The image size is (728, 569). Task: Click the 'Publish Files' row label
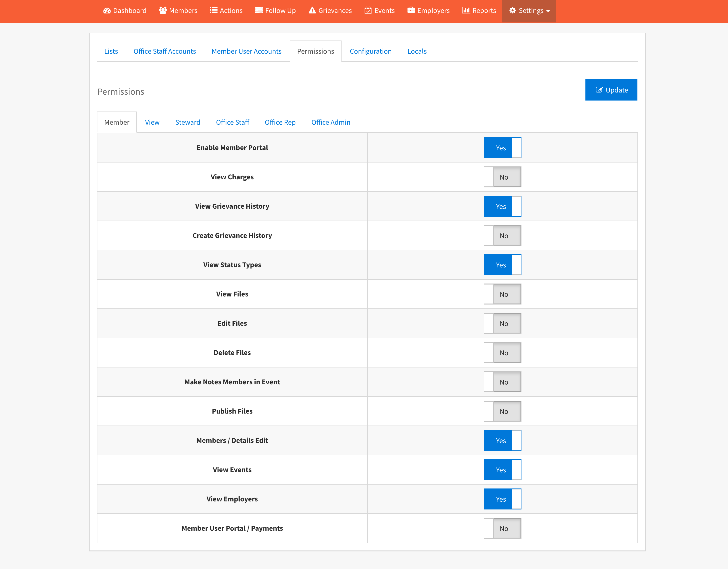click(x=232, y=411)
